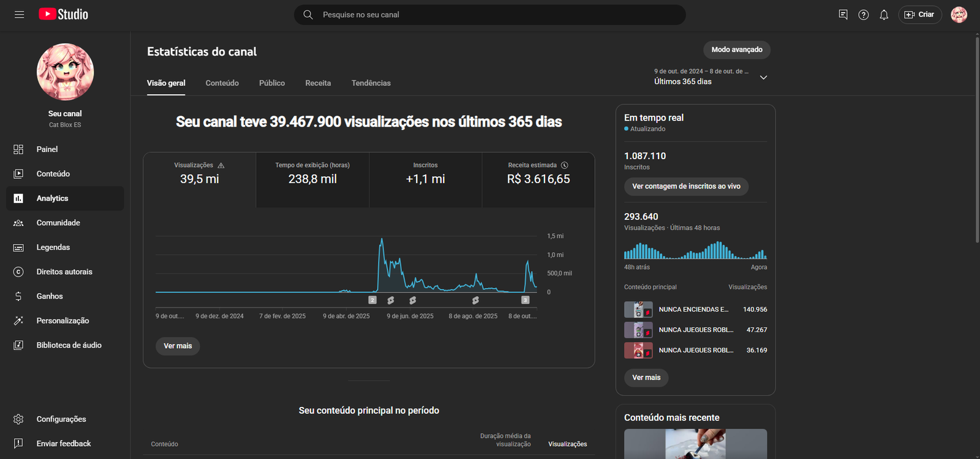The image size is (980, 459).
Task: Click the heading Seu conteúdo principal no período
Action: click(369, 411)
